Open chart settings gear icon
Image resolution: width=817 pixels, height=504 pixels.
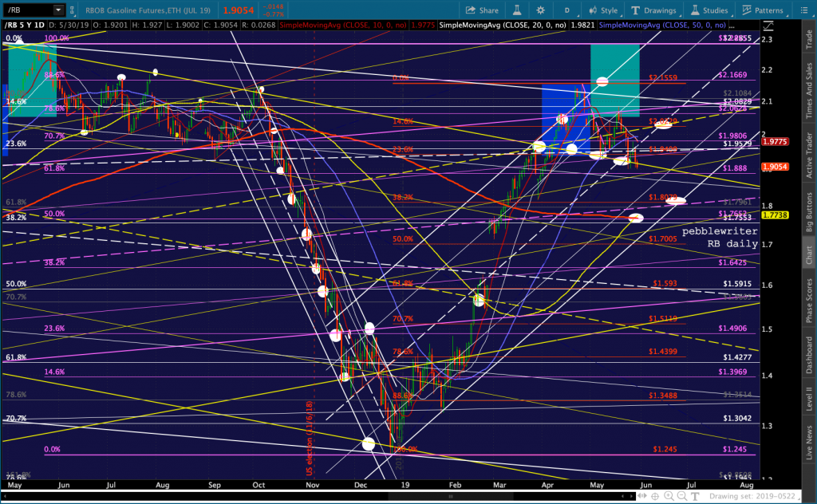coord(540,10)
